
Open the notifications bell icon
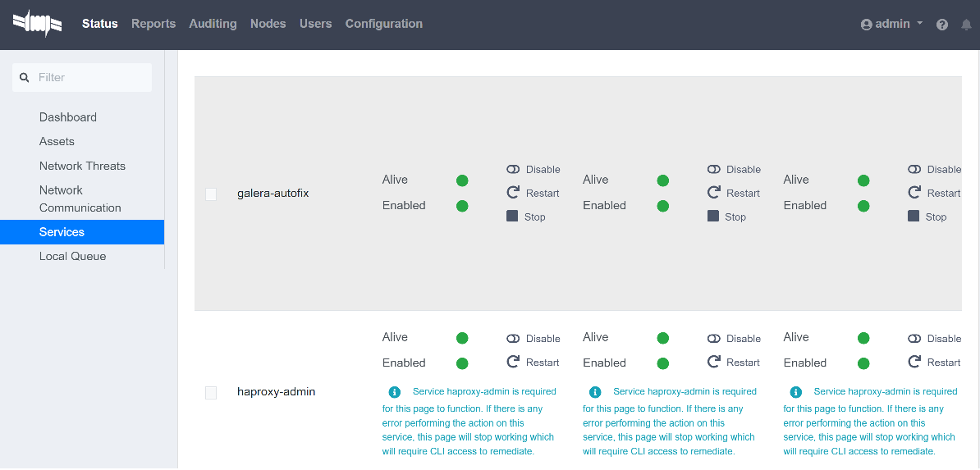pyautogui.click(x=966, y=25)
